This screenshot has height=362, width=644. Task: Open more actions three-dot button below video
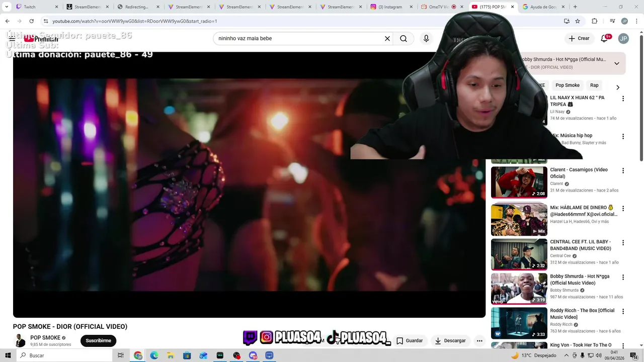(479, 341)
